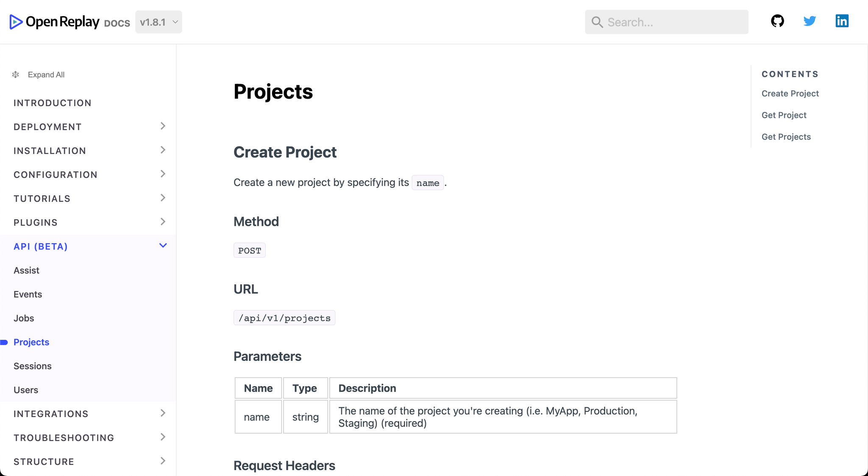Select the API (Beta) section label

[41, 246]
